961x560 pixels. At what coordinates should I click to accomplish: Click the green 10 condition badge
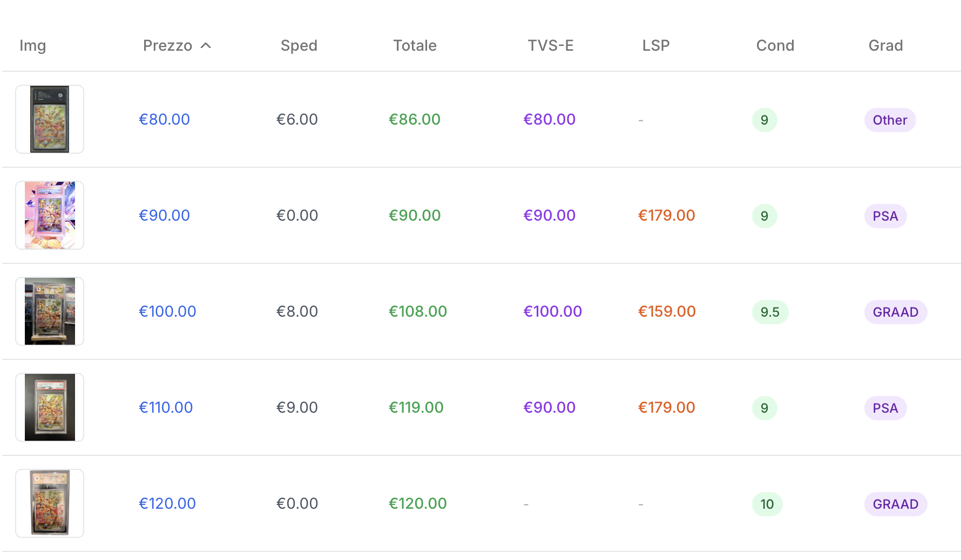pos(767,504)
